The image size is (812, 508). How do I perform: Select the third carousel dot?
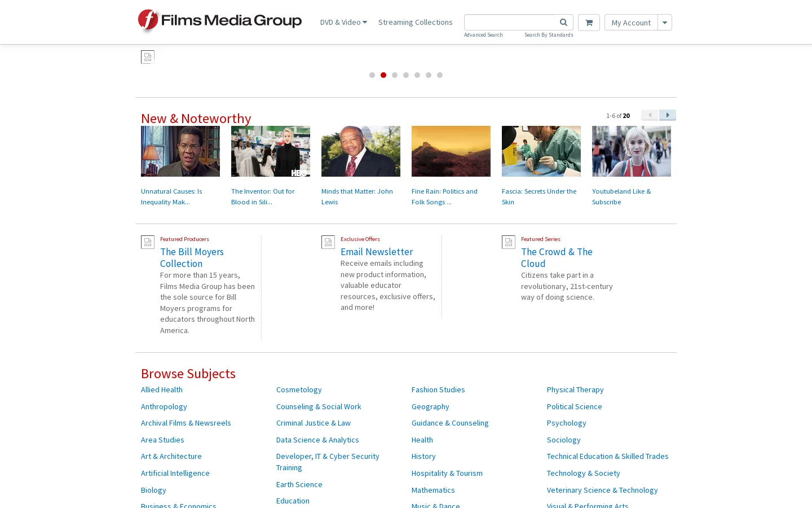pyautogui.click(x=395, y=75)
